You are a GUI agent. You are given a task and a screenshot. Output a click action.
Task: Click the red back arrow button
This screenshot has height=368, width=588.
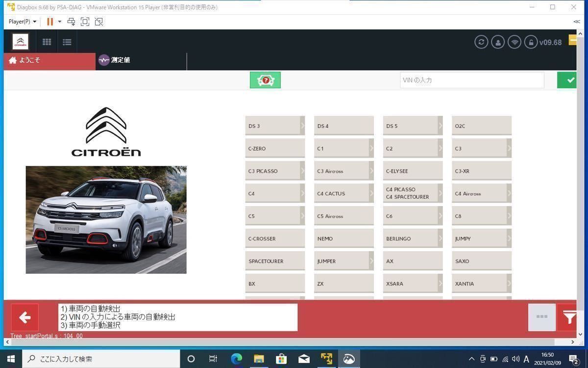25,317
